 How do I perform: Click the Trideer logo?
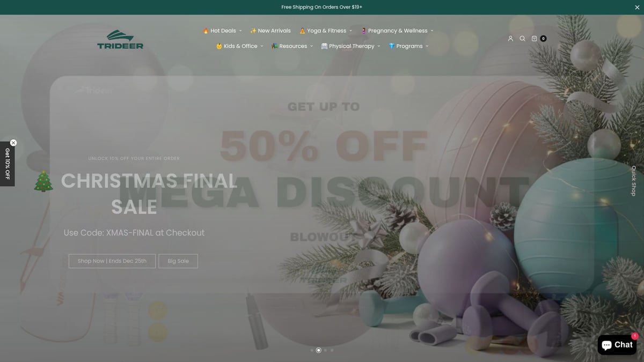120,39
